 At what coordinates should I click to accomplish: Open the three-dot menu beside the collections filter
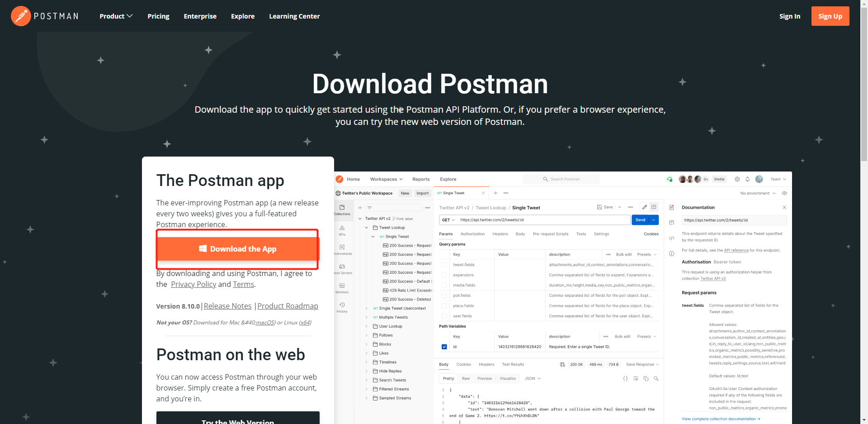[x=427, y=208]
